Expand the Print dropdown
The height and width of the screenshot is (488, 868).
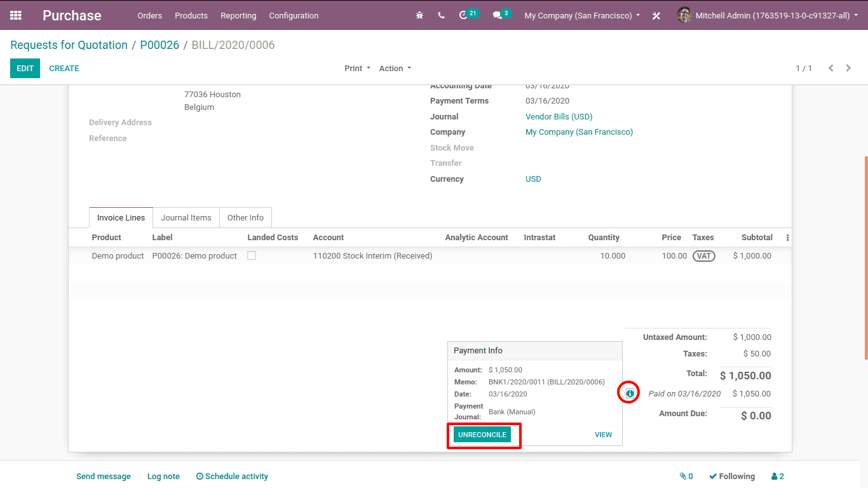(357, 69)
